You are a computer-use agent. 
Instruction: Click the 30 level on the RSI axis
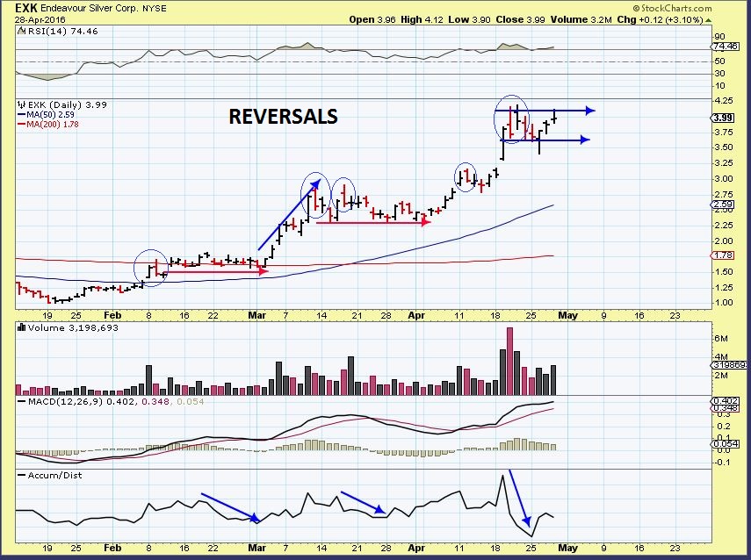719,74
